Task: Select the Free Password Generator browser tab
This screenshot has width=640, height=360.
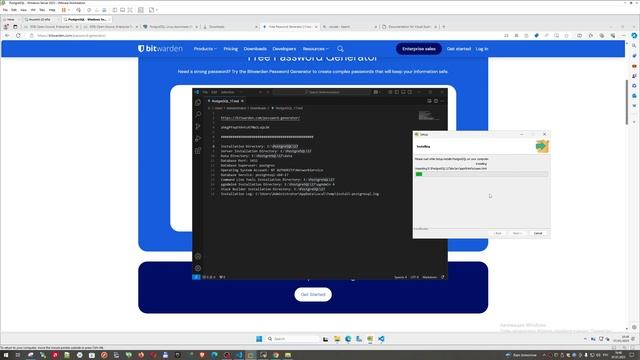Action: 290,27
